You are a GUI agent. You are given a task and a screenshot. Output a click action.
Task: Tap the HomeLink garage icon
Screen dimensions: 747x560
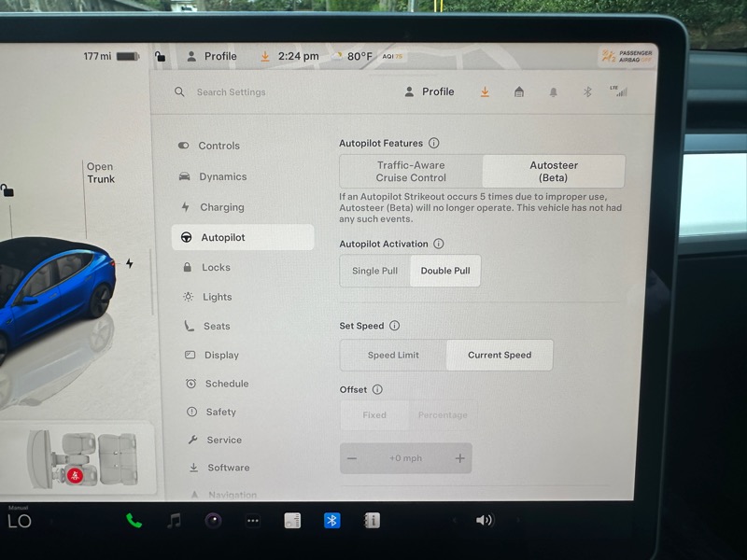pyautogui.click(x=519, y=92)
